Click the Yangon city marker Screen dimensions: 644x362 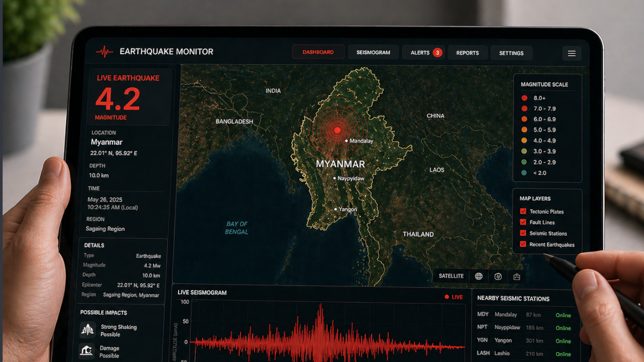336,209
